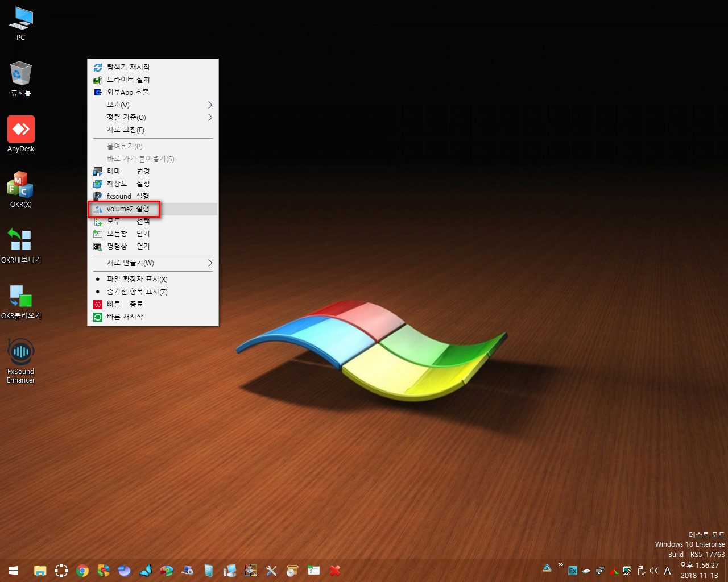
Task: Click the colorful triangle tray icon
Action: point(547,567)
